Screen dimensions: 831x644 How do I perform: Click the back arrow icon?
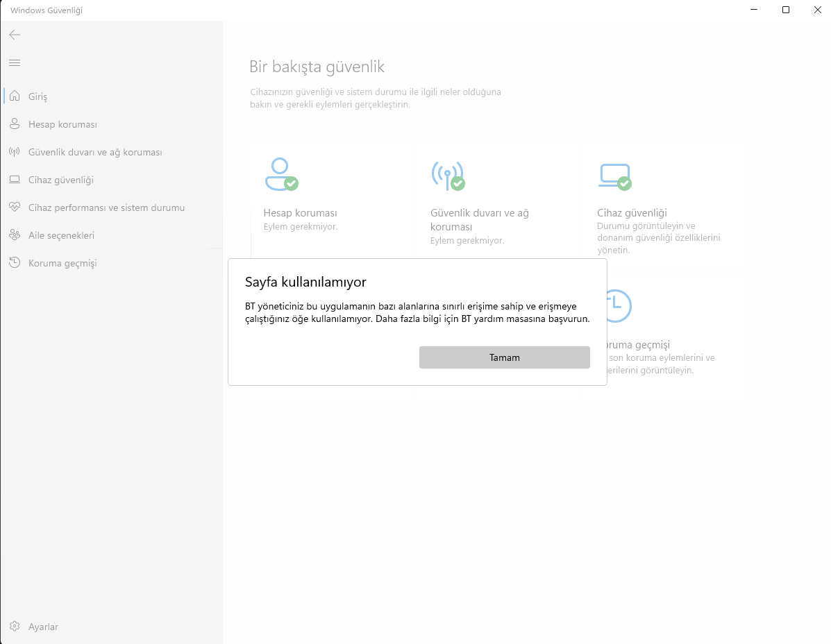tap(15, 35)
